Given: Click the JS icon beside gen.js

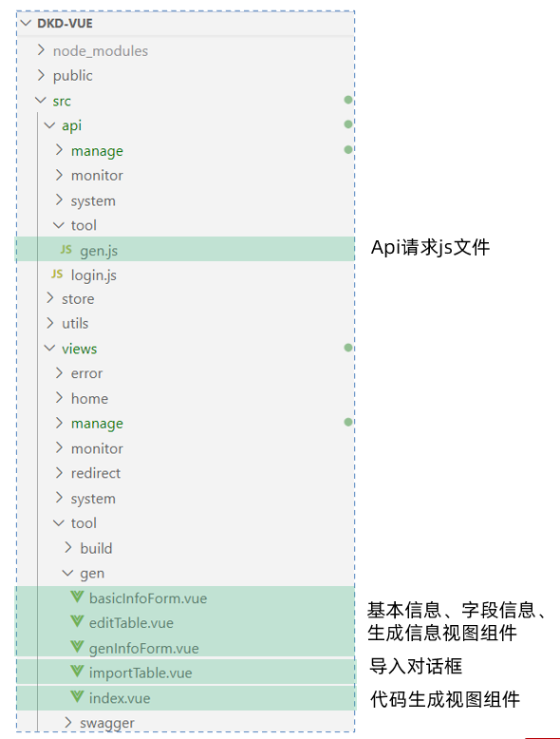Looking at the screenshot, I should (65, 249).
